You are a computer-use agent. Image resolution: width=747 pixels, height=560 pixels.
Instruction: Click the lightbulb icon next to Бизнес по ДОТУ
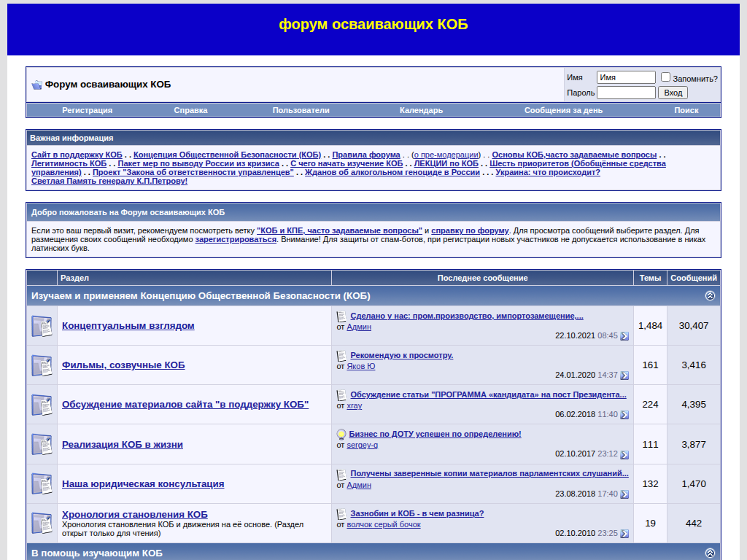(341, 435)
